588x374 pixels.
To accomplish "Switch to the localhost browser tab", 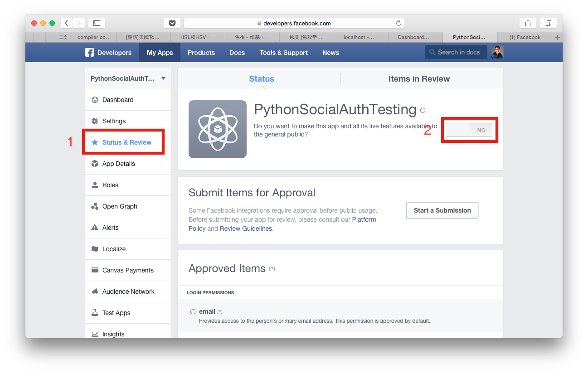I will 361,37.
